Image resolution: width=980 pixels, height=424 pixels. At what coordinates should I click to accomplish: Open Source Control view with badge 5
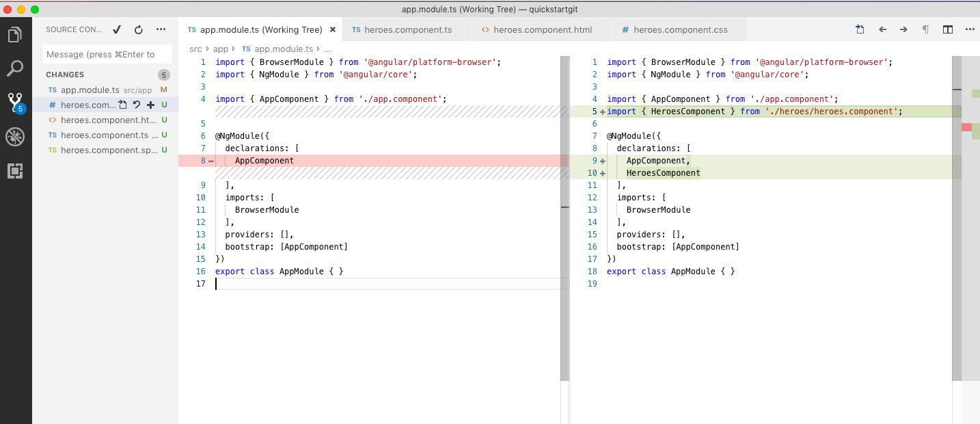pyautogui.click(x=15, y=103)
